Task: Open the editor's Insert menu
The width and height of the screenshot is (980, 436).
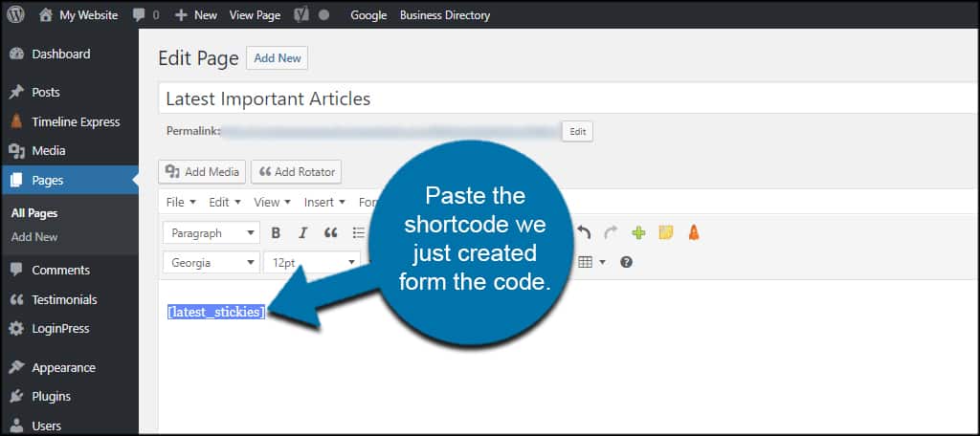Action: pyautogui.click(x=323, y=203)
